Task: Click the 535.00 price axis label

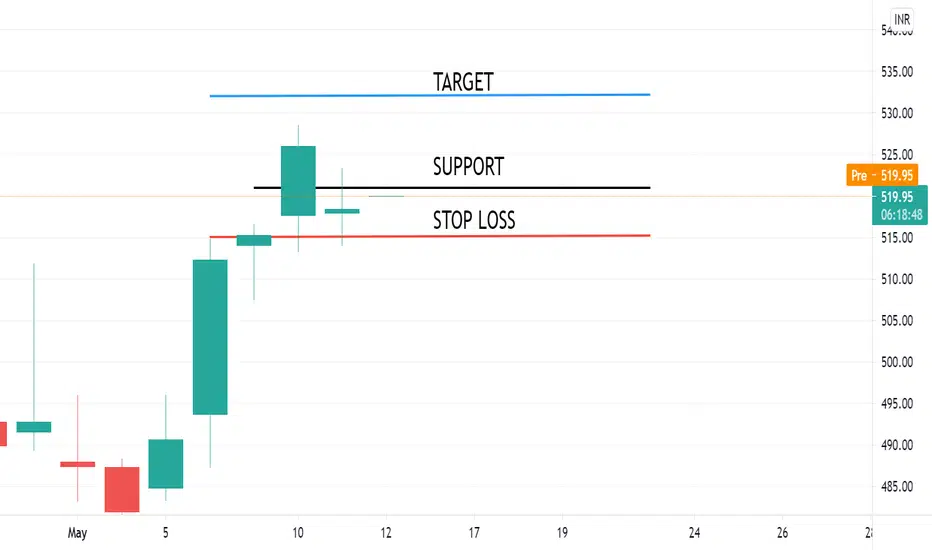Action: click(x=897, y=72)
